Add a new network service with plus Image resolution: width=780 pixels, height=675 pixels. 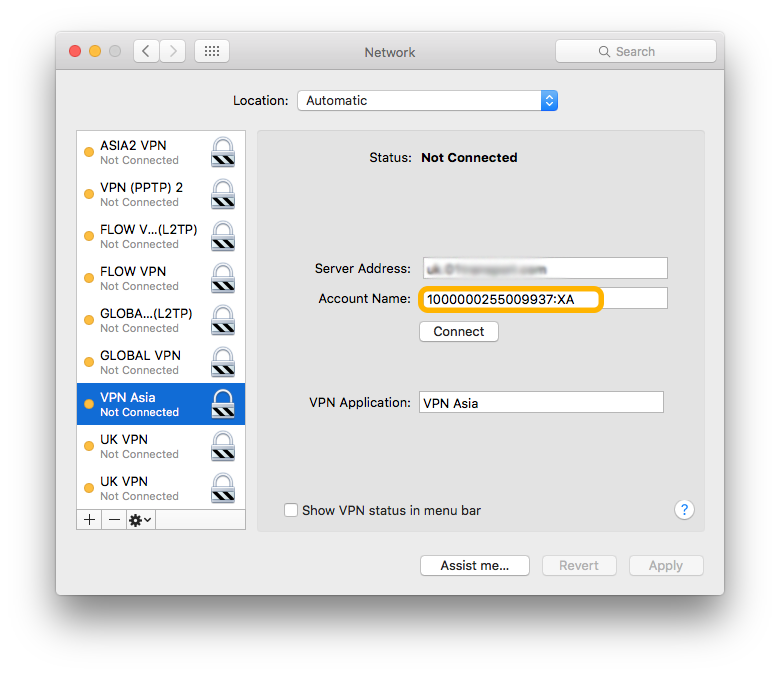[89, 520]
